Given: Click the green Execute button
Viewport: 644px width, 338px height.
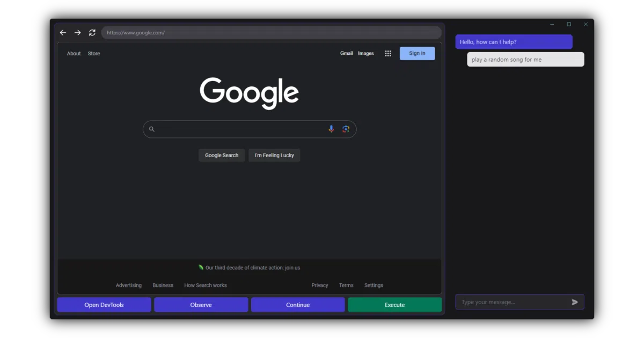Looking at the screenshot, I should (395, 305).
